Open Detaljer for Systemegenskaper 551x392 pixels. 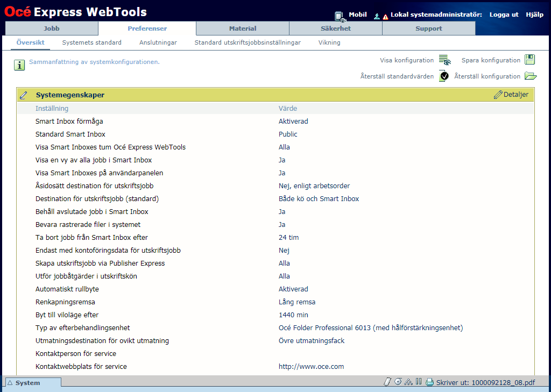tap(516, 95)
